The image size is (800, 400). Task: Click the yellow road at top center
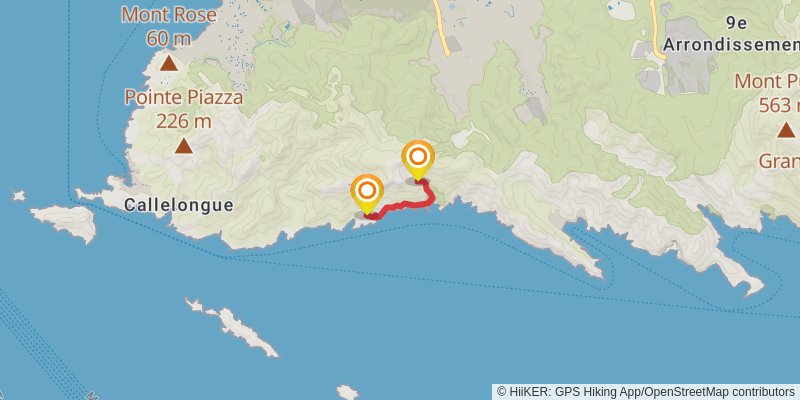(x=441, y=28)
